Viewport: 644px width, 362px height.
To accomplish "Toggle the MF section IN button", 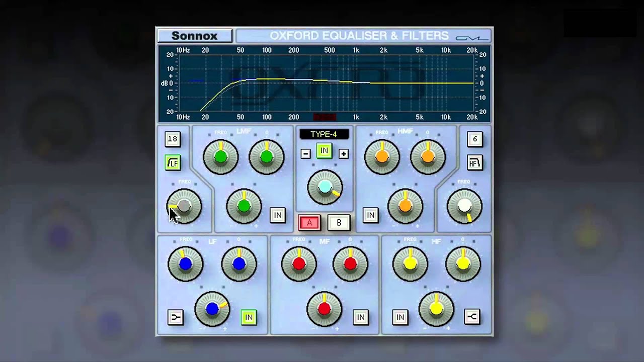I will (x=361, y=317).
